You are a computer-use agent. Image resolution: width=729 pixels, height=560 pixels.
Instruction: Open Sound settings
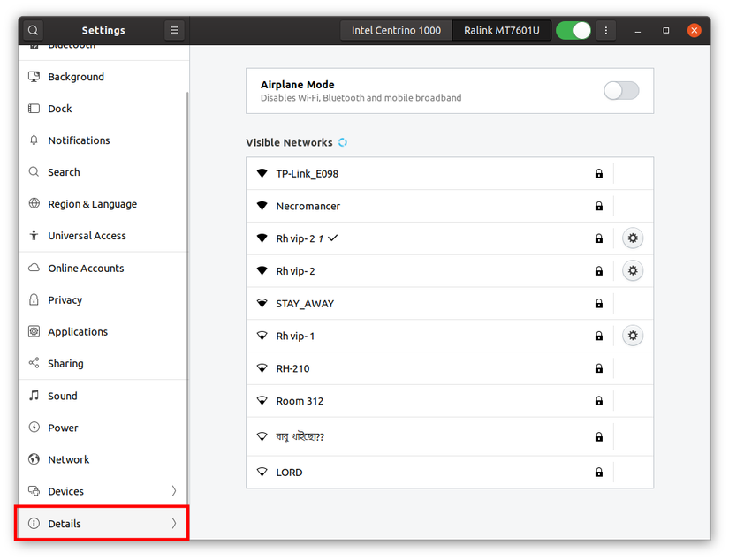click(x=103, y=396)
